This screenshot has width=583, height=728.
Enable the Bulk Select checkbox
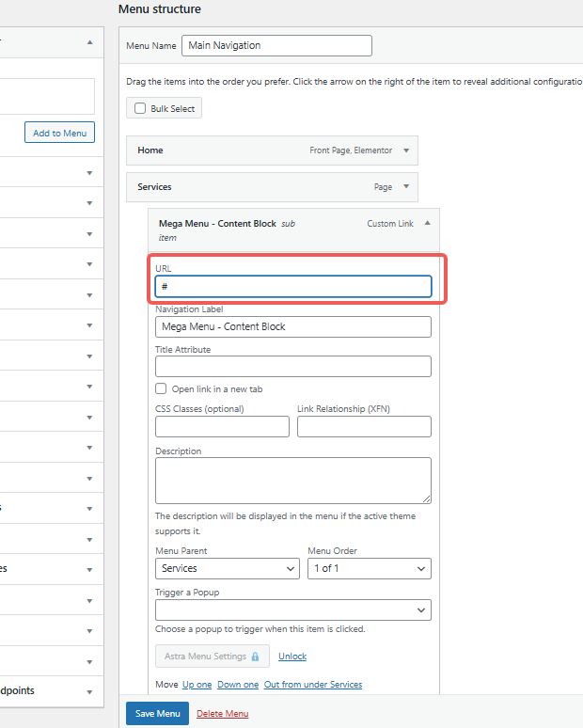click(x=140, y=109)
